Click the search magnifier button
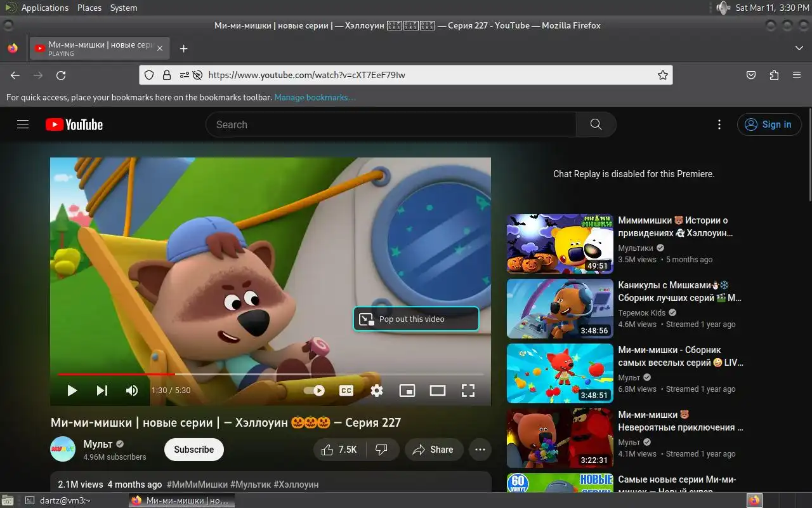This screenshot has height=508, width=812. coord(596,124)
